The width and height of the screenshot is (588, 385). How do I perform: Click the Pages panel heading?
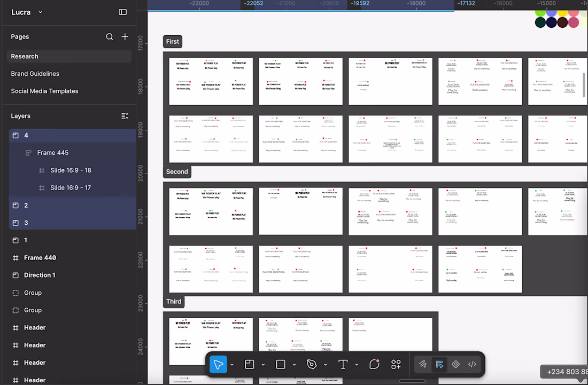(x=20, y=37)
